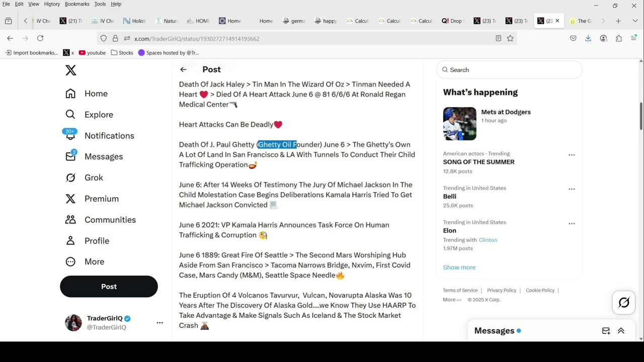Open the tracking protection shield icon

104,38
